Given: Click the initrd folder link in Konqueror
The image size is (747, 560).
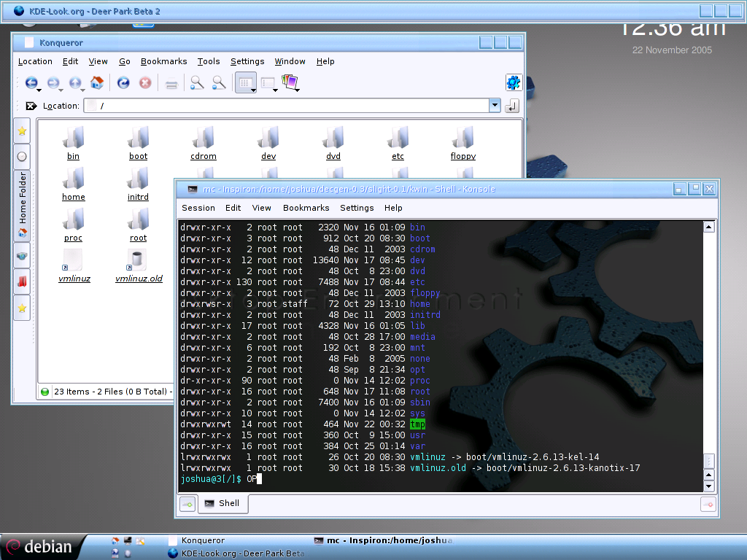Looking at the screenshot, I should (138, 197).
